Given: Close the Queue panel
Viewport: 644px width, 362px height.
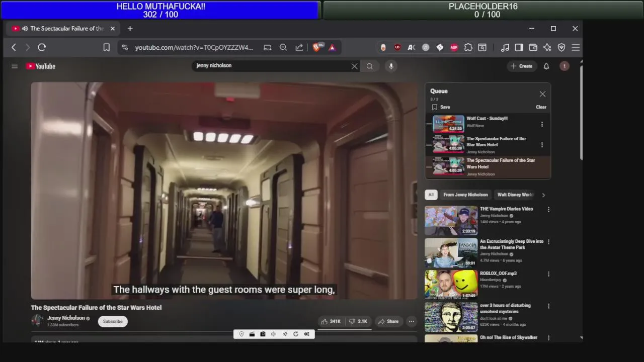Looking at the screenshot, I should [542, 94].
